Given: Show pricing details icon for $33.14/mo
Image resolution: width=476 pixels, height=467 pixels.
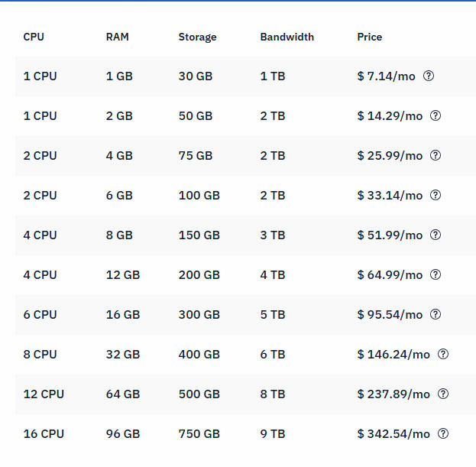Looking at the screenshot, I should tap(436, 196).
